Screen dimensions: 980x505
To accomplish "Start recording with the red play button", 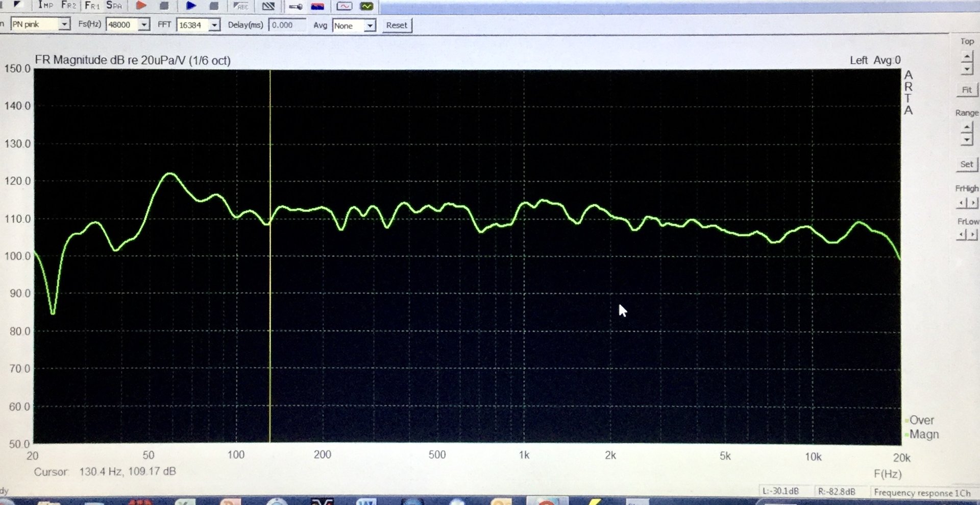I will pos(141,6).
